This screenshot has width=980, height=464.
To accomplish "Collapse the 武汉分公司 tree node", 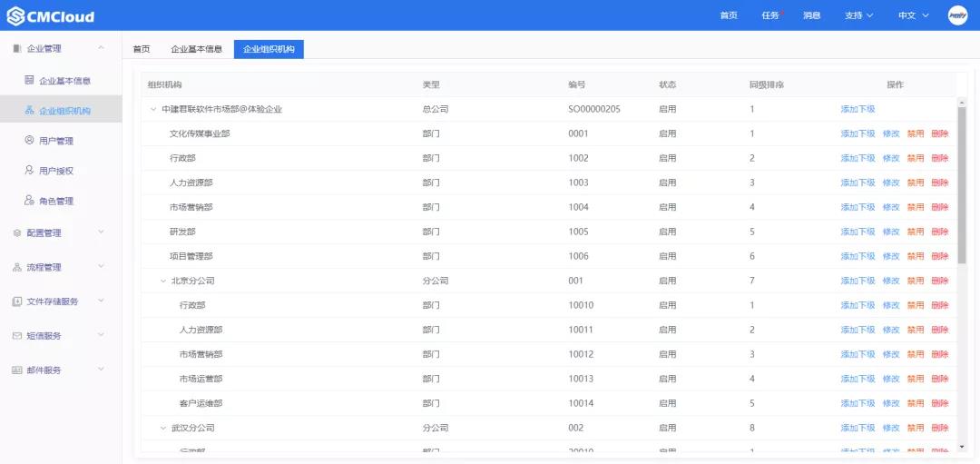I will pyautogui.click(x=163, y=428).
